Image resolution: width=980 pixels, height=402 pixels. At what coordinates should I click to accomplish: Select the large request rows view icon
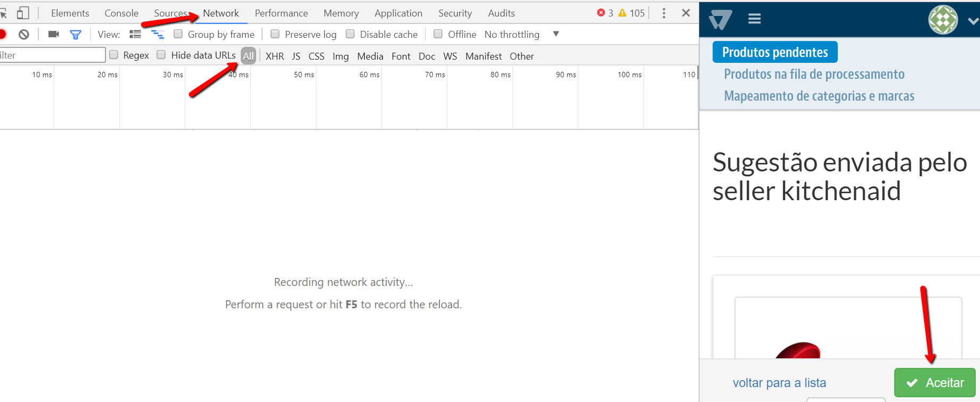pos(135,35)
